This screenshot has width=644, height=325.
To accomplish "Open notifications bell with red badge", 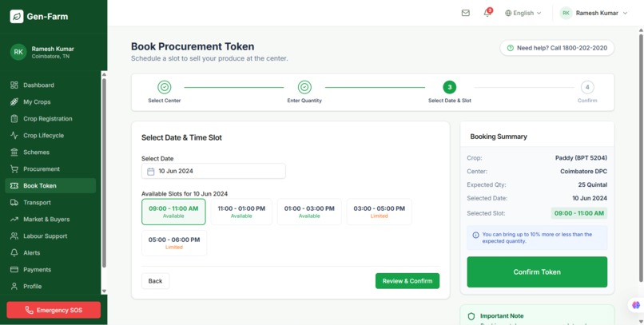I will [x=487, y=13].
